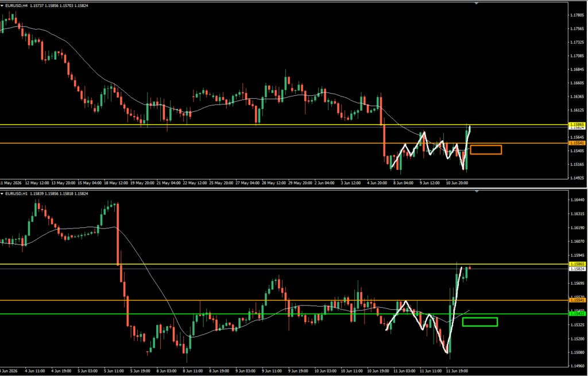Image resolution: width=588 pixels, height=376 pixels.
Task: Click the white 1.15824 current price label on H1
Action: [x=577, y=269]
